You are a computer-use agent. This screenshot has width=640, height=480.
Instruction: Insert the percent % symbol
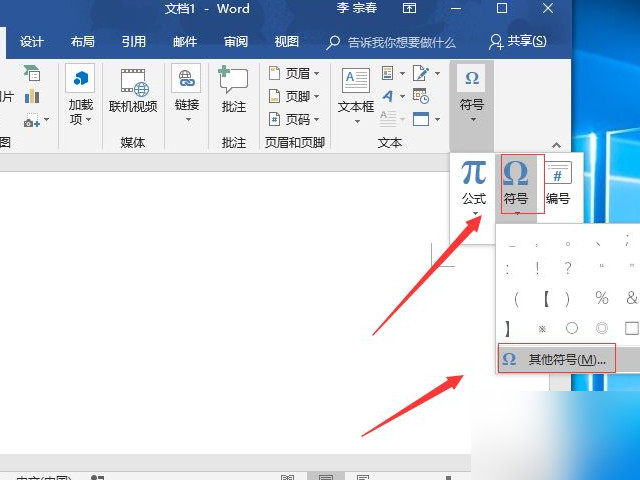pyautogui.click(x=602, y=298)
